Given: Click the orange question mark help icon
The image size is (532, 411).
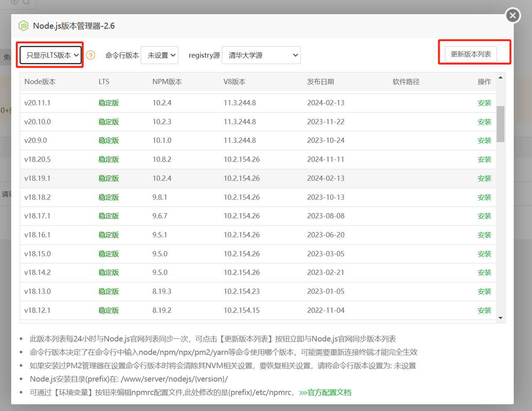Looking at the screenshot, I should (91, 55).
